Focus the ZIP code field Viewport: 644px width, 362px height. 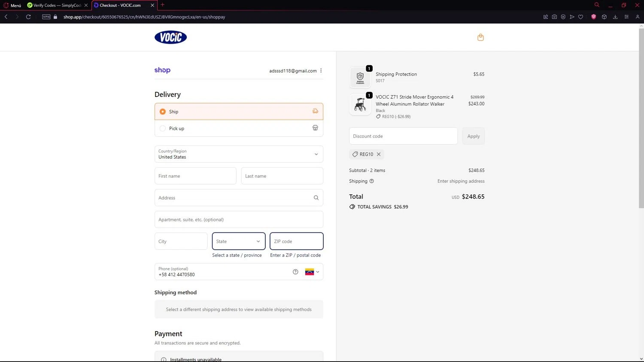pyautogui.click(x=297, y=241)
